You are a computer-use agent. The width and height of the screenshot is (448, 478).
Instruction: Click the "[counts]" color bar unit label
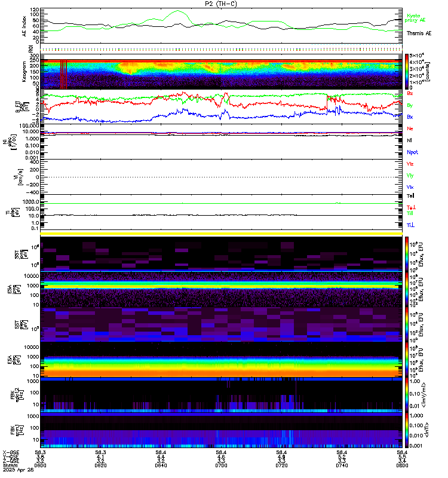click(x=428, y=72)
